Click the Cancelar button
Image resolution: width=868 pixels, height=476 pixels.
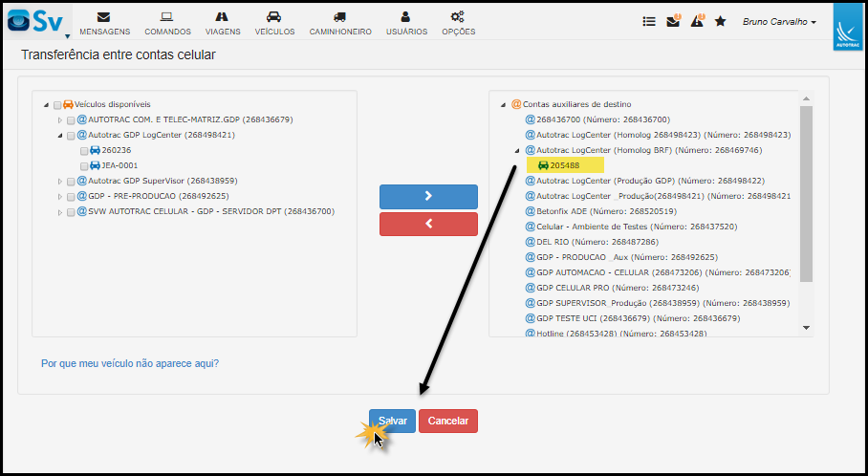(x=447, y=421)
